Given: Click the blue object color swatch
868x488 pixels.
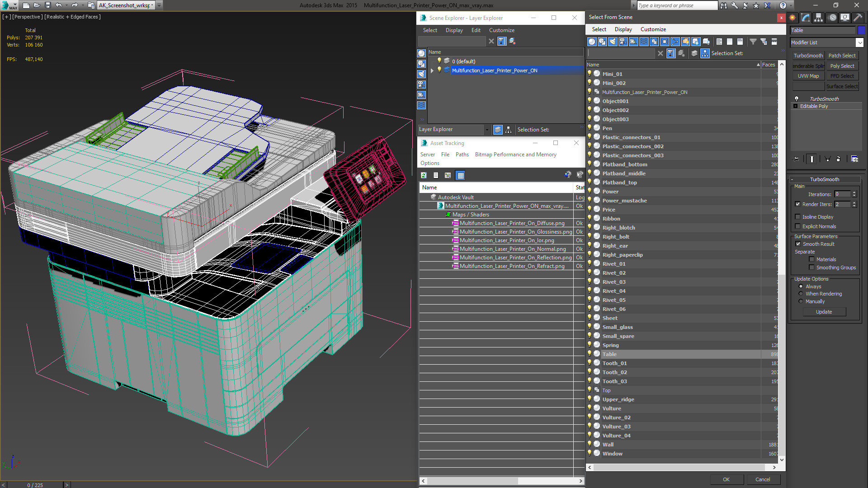Looking at the screenshot, I should coord(861,30).
